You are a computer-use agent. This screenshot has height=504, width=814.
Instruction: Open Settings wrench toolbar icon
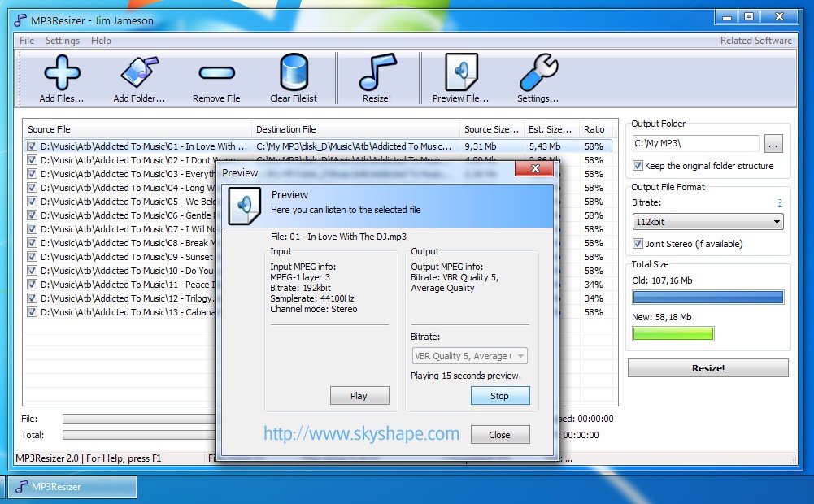coord(538,73)
